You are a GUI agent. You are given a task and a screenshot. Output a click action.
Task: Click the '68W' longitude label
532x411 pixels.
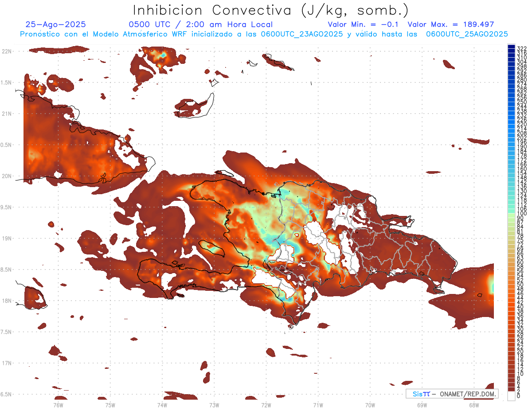473,405
